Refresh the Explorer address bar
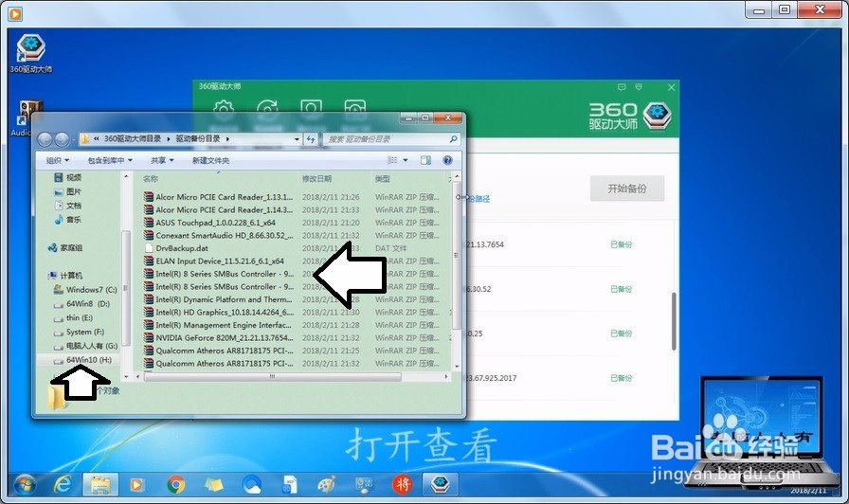Screen dimensions: 849x504 pos(310,139)
